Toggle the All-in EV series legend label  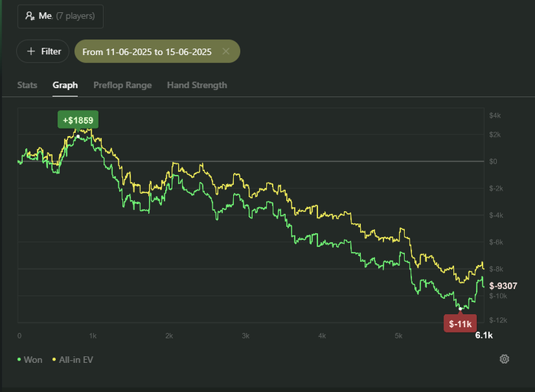pos(76,359)
